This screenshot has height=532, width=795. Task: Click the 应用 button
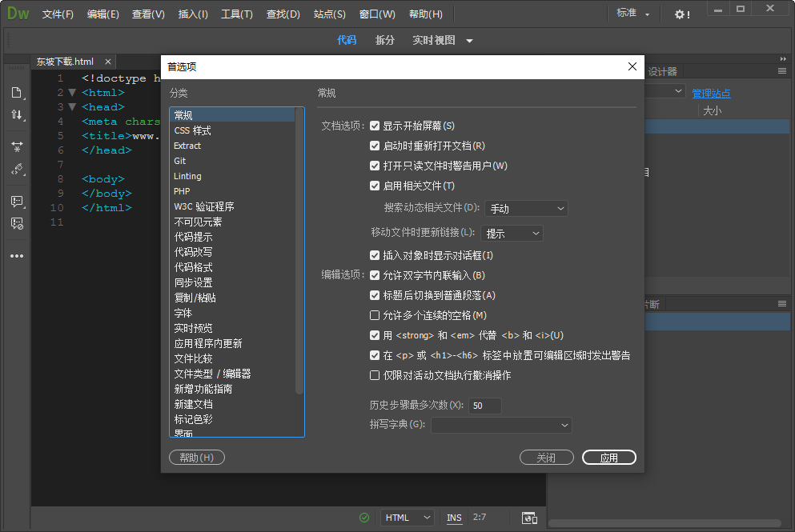(609, 458)
